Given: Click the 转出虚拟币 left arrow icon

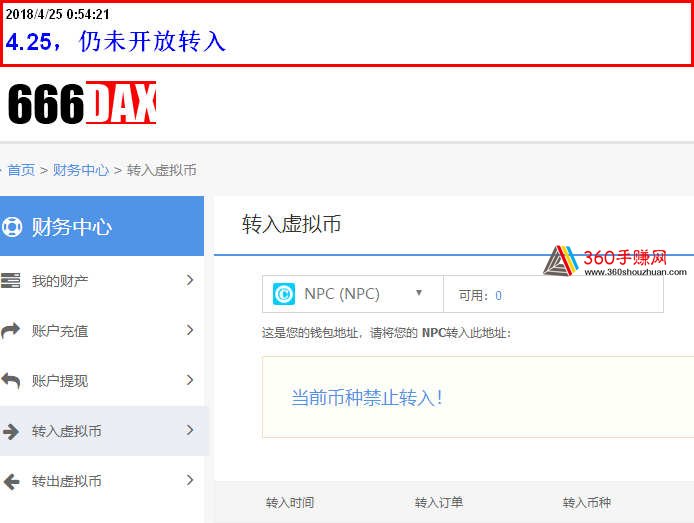Looking at the screenshot, I should tap(11, 481).
